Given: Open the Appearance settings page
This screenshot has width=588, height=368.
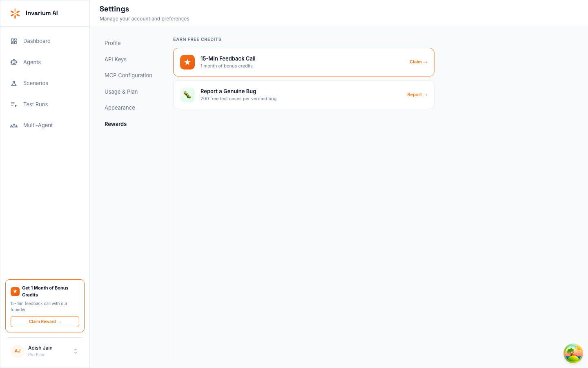Looking at the screenshot, I should click(120, 108).
